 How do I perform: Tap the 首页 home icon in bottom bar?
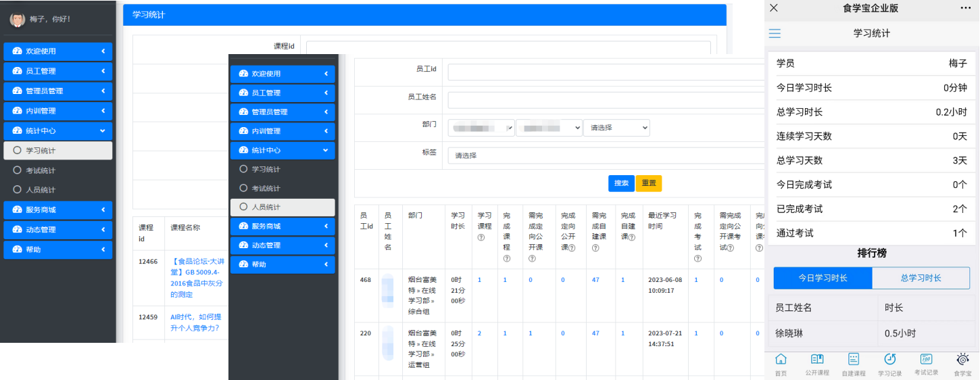(x=781, y=363)
